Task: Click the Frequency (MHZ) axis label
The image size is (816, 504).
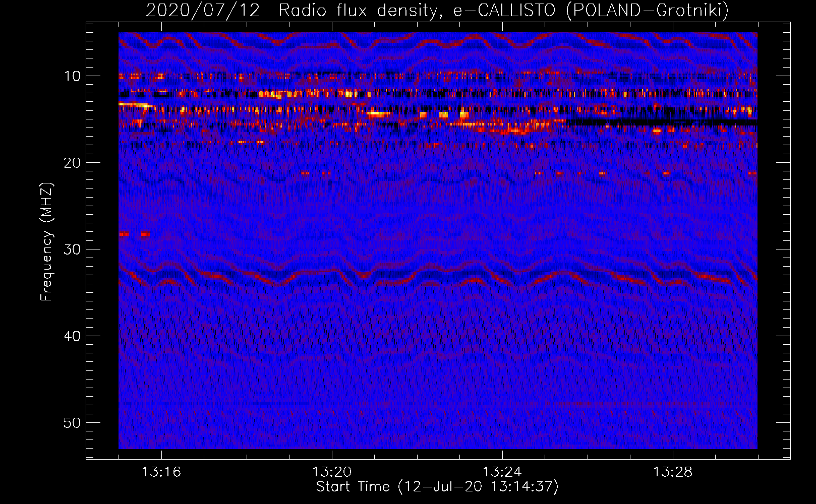Action: 46,241
